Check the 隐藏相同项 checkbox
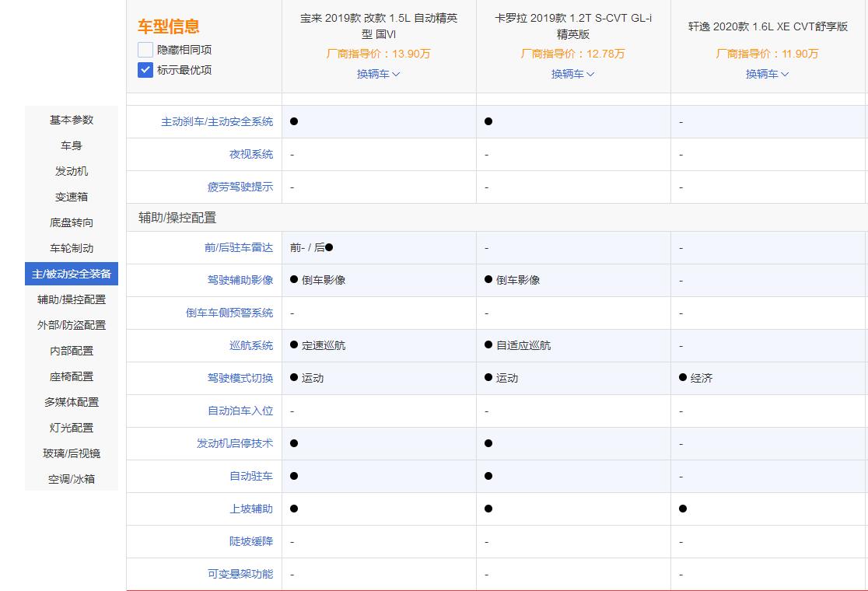The width and height of the screenshot is (868, 591). pyautogui.click(x=144, y=49)
